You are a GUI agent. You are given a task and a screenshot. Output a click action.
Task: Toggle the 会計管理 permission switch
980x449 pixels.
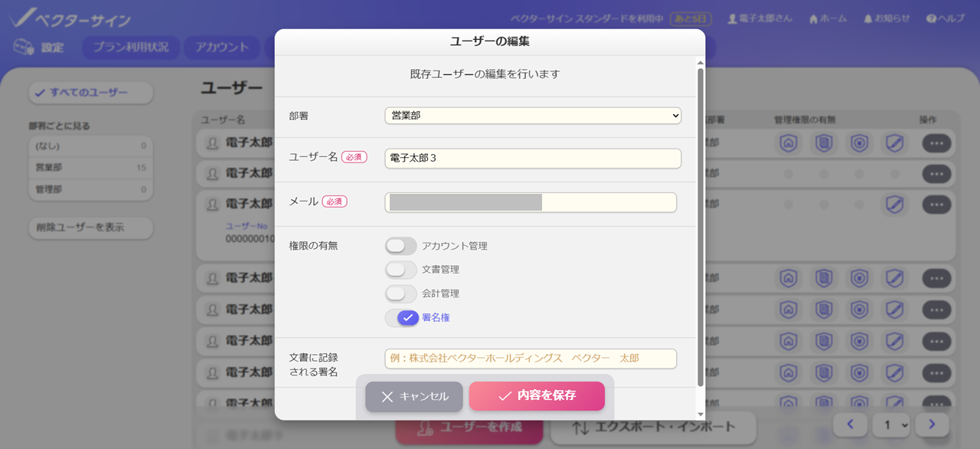pyautogui.click(x=401, y=293)
